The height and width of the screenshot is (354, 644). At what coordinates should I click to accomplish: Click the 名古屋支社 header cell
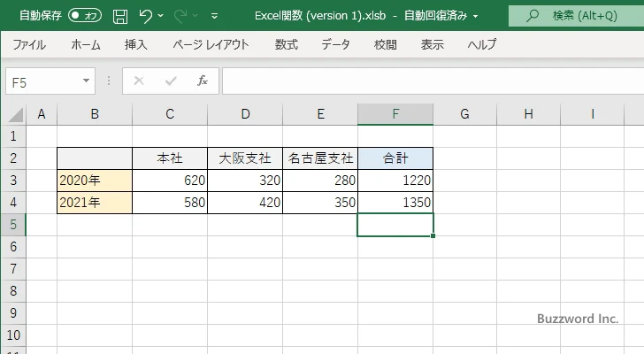pos(320,158)
